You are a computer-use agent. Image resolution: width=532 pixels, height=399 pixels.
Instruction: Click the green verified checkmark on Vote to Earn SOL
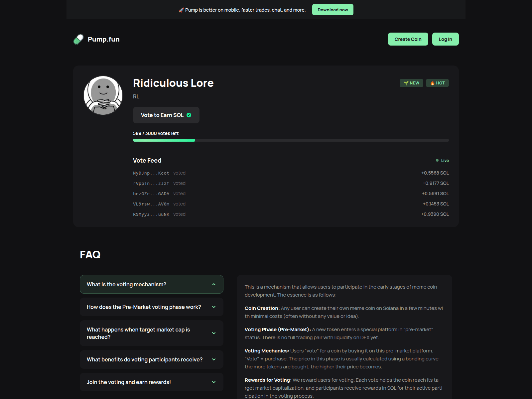click(189, 115)
